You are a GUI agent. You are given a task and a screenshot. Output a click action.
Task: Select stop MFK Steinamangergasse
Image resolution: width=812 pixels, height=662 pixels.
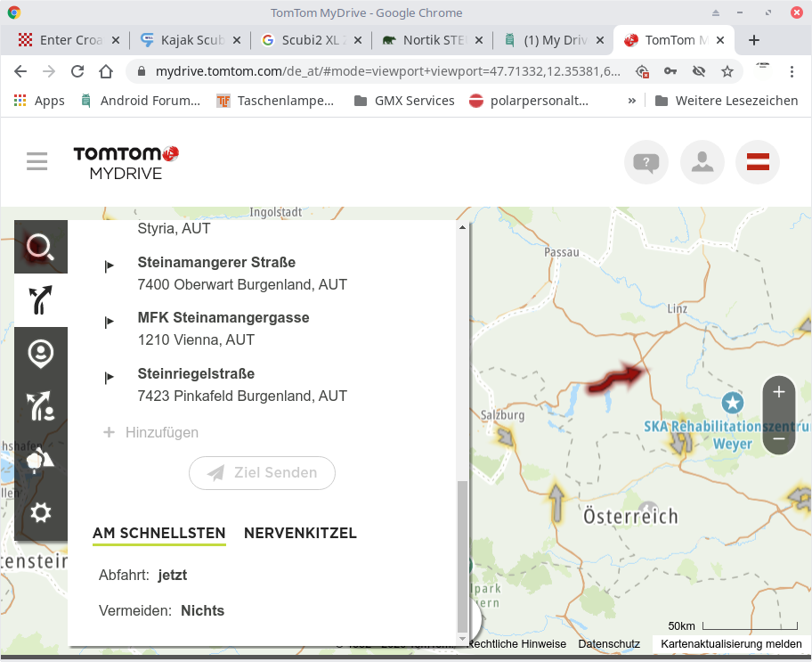223,329
